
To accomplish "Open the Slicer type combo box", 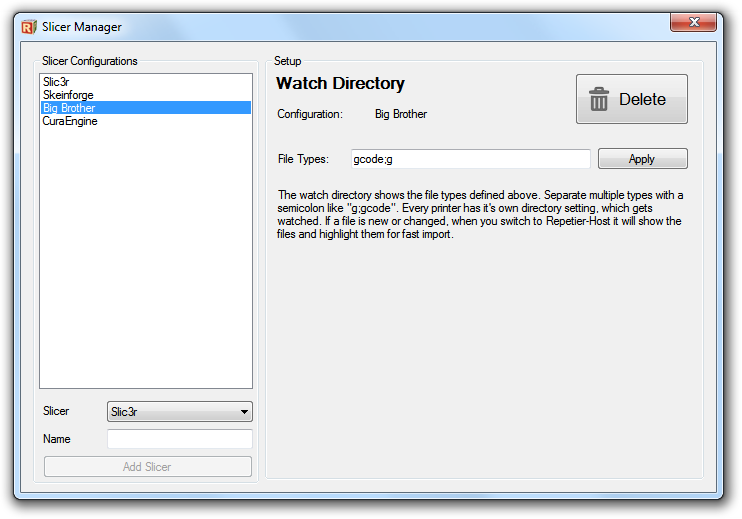I will [179, 411].
